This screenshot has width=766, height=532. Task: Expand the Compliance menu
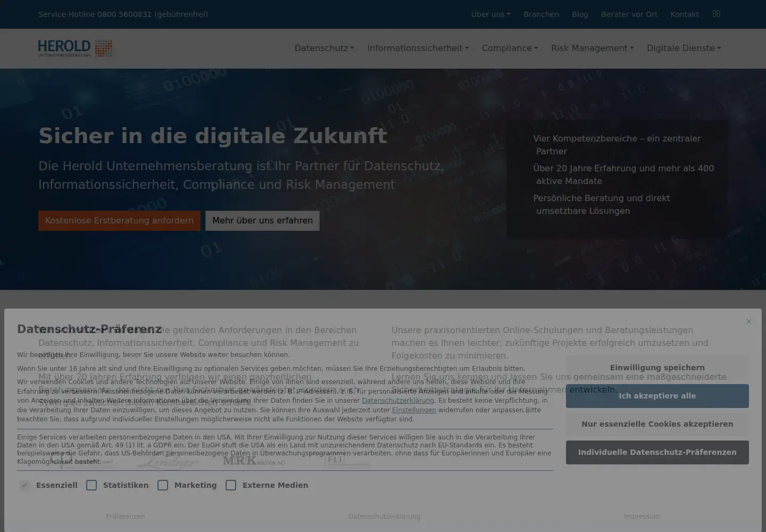(x=510, y=48)
